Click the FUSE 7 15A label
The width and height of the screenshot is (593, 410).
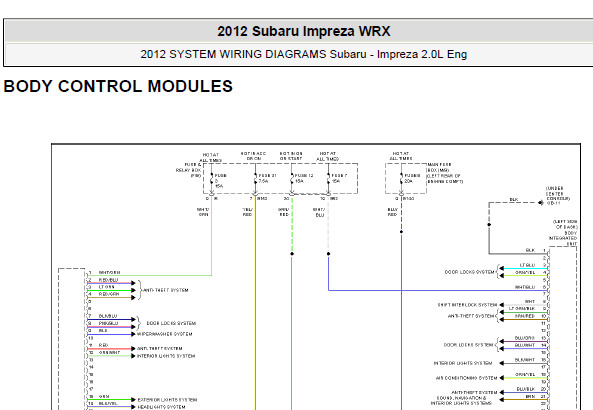339,178
